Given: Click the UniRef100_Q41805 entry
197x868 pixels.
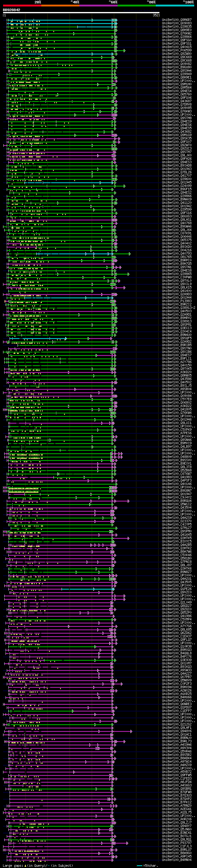Looking at the screenshot, I should [x=177, y=410].
